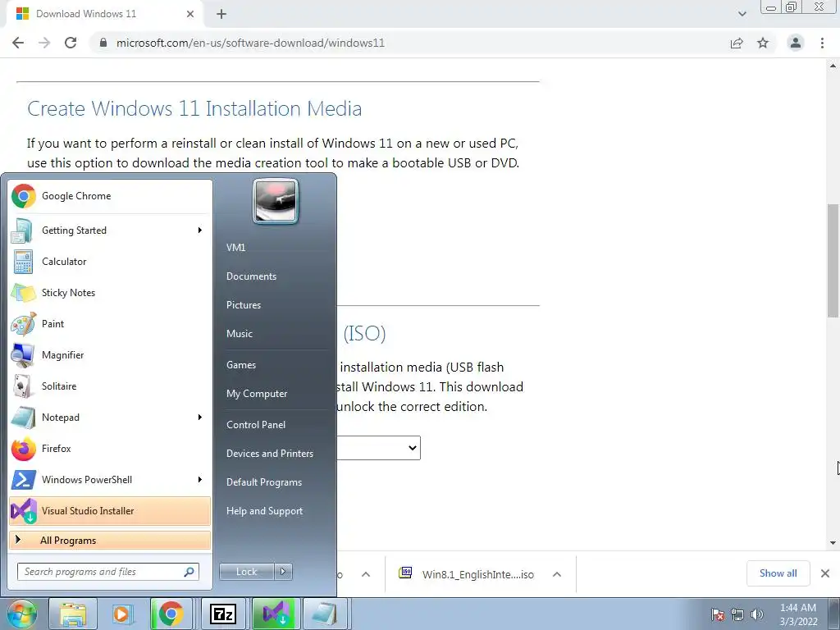Screen dimensions: 840x630
Task: Click the Search programs and files box
Action: [108, 572]
